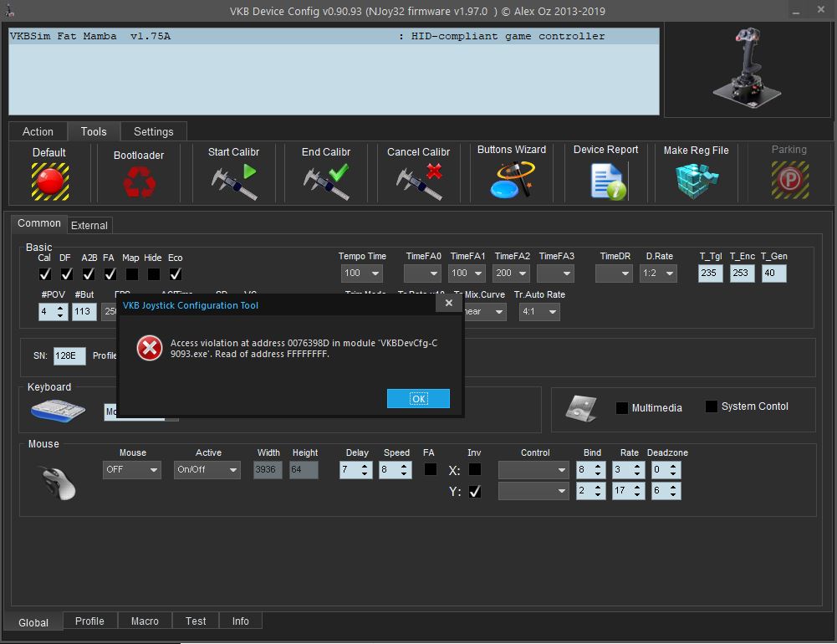Click the Make Reg File cube icon
837x644 pixels.
tap(696, 181)
